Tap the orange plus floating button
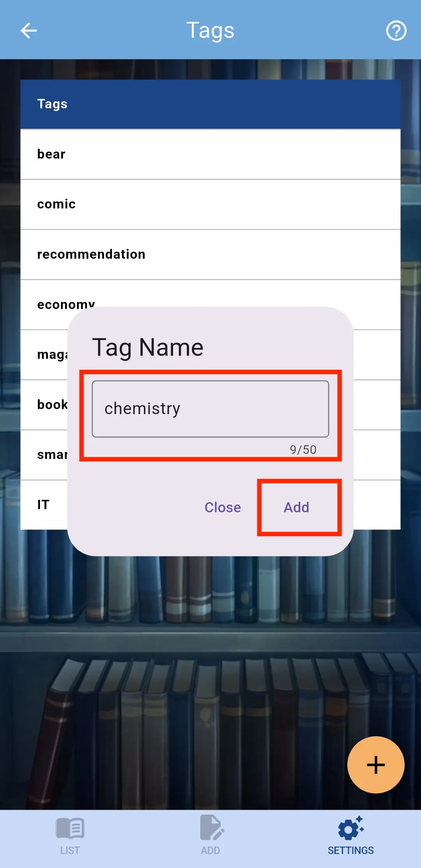The image size is (421, 868). pos(376,764)
